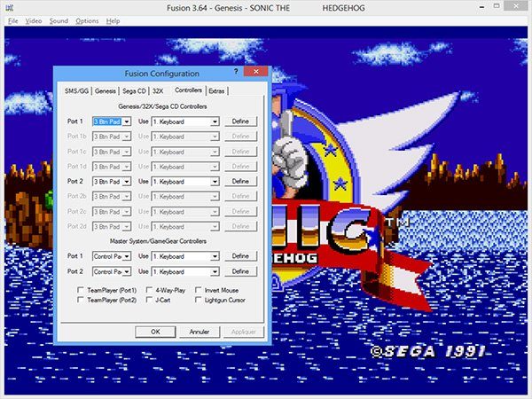The image size is (532, 399).
Task: Switch to the Extras tab
Action: coord(216,91)
